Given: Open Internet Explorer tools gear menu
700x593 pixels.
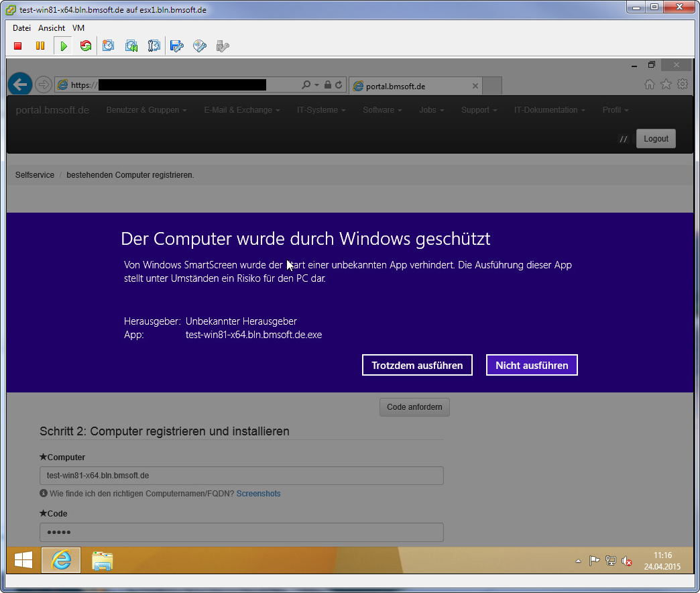Looking at the screenshot, I should tap(683, 84).
